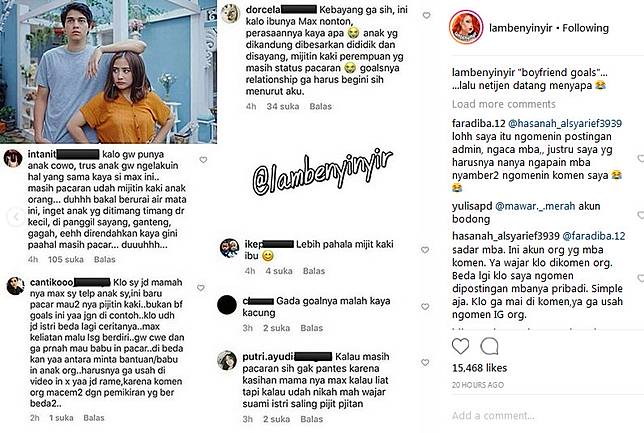
Task: Open the comment bubble icon
Action: click(x=489, y=346)
